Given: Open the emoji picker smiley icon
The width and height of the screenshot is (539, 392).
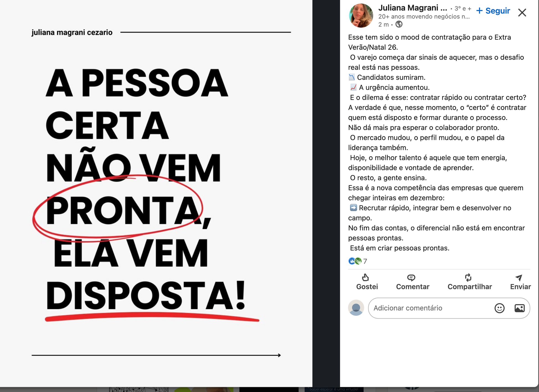Looking at the screenshot, I should coord(499,308).
